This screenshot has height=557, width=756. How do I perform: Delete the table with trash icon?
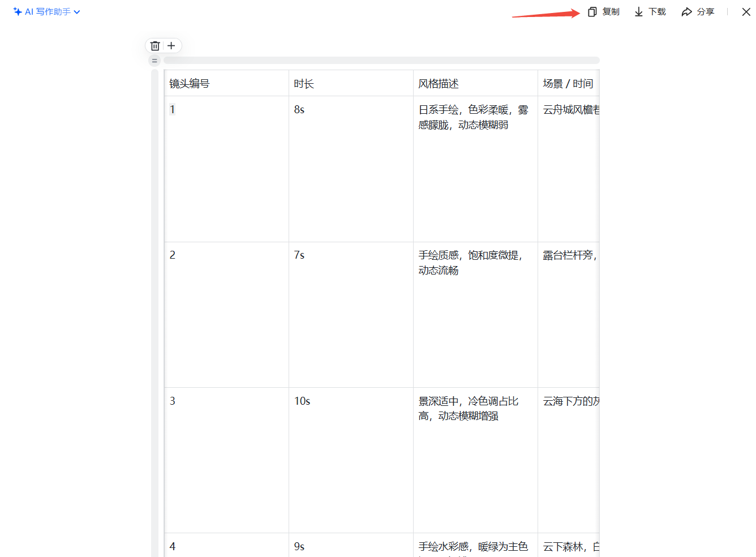[x=155, y=46]
